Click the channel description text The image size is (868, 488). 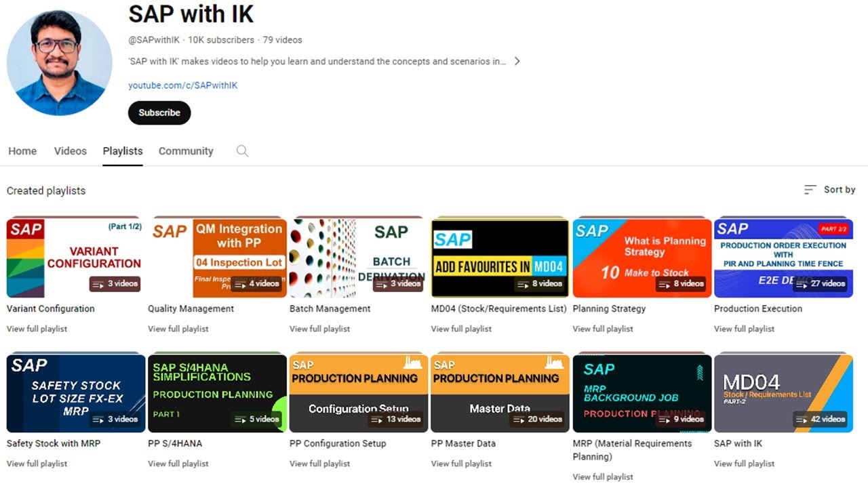pyautogui.click(x=317, y=61)
